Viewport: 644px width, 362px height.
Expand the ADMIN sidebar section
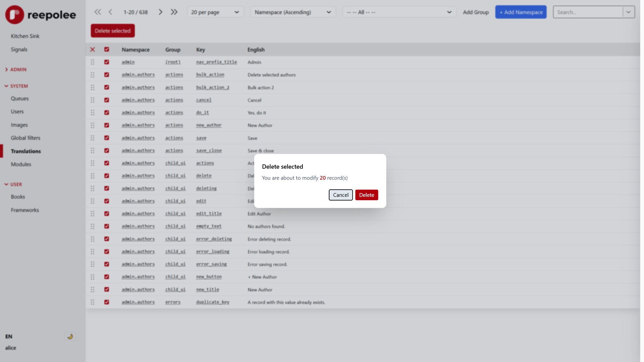click(16, 69)
